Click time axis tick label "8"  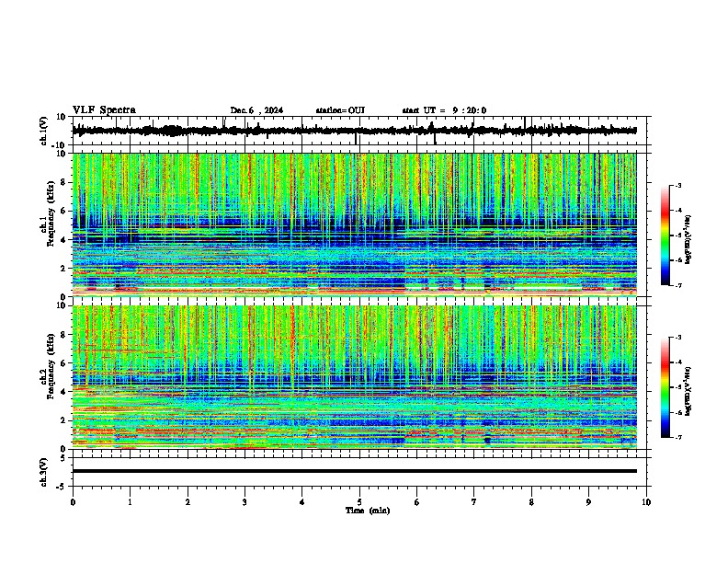531,502
